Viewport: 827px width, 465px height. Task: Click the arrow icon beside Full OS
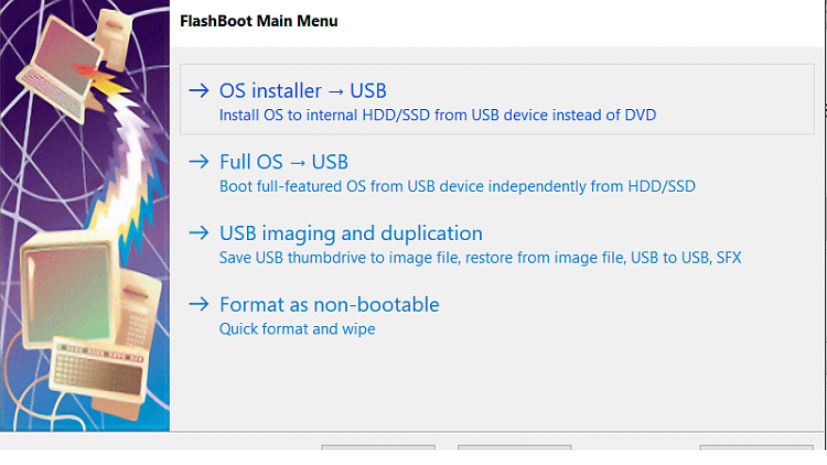tap(199, 162)
